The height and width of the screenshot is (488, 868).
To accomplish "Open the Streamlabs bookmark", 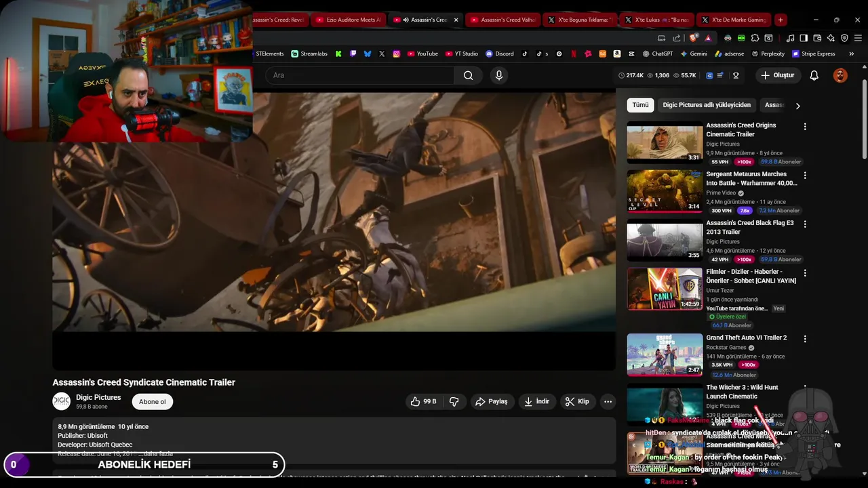I will coord(309,54).
